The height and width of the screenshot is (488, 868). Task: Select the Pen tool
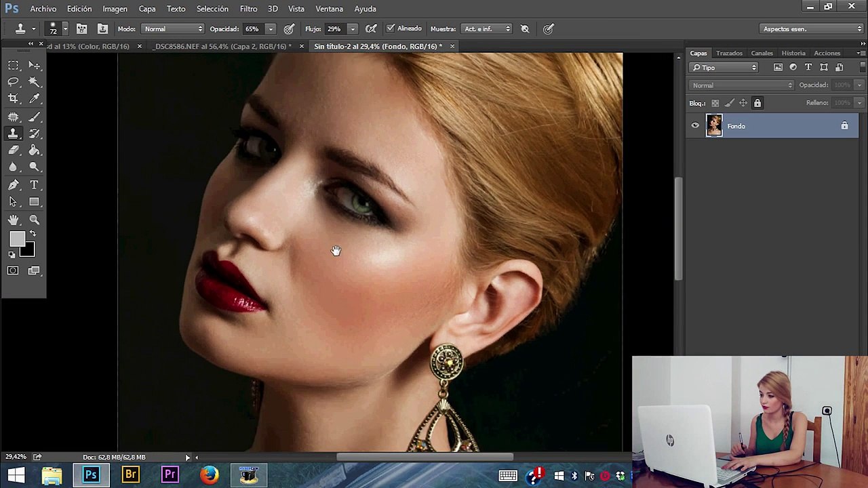[13, 185]
